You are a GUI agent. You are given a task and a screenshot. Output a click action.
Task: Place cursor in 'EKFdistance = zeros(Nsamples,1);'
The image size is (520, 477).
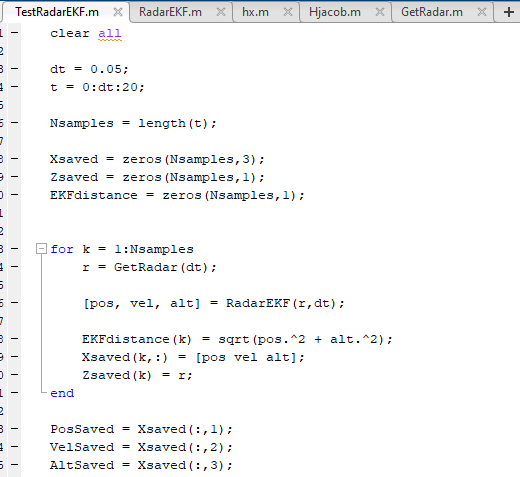coord(177,195)
